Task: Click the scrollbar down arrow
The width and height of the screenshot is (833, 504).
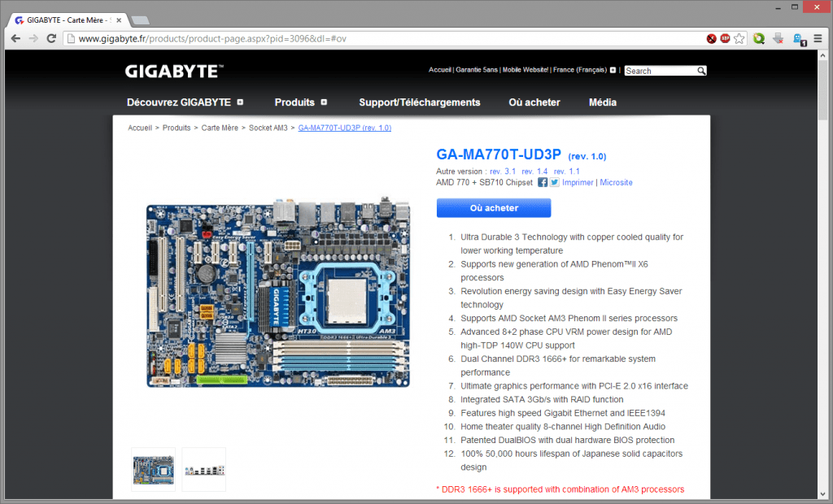Action: coord(823,494)
